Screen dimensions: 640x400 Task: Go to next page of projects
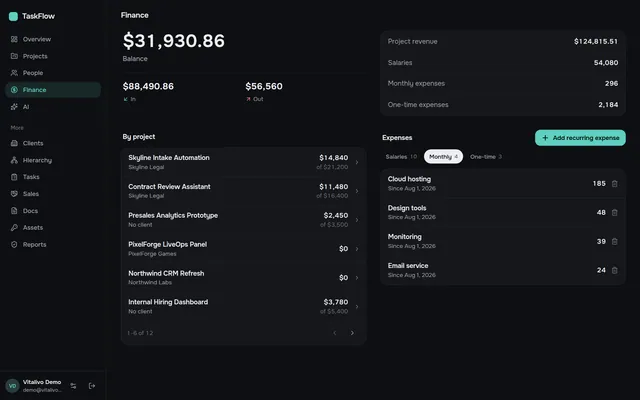coord(352,333)
